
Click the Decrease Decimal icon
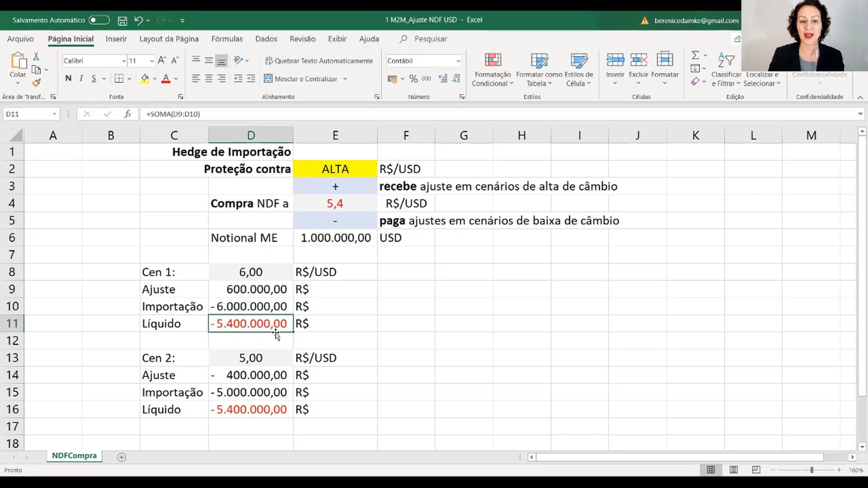point(456,79)
